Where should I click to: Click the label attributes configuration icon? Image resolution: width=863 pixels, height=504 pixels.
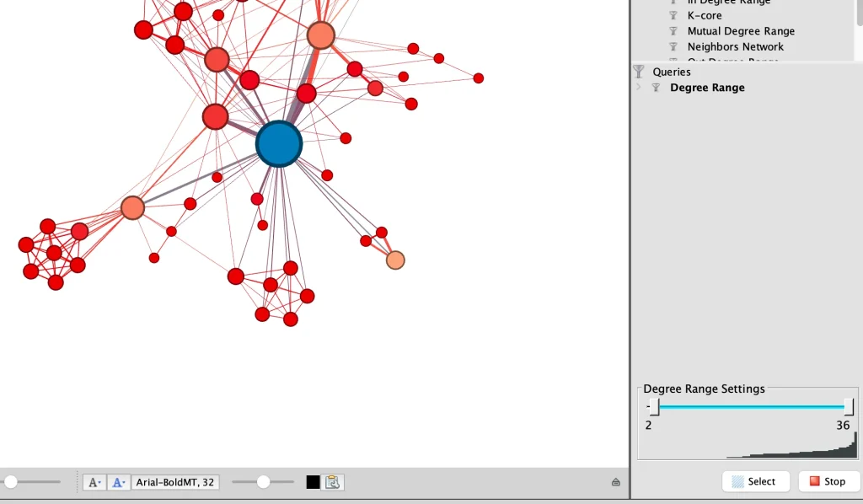coord(332,481)
